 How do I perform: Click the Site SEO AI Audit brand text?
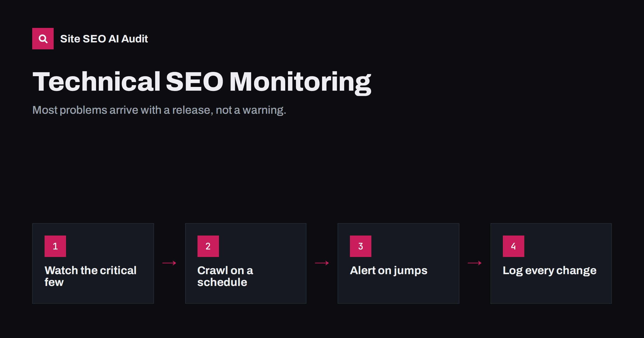point(104,39)
